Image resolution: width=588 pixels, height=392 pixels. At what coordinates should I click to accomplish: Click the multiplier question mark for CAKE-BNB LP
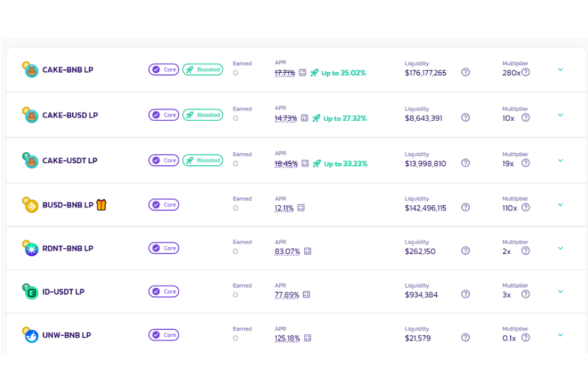point(526,72)
